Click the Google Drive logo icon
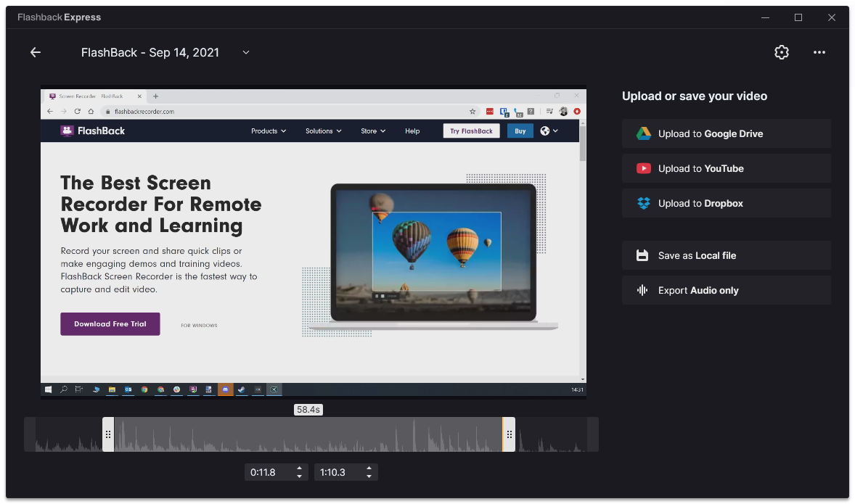Image resolution: width=855 pixels, height=504 pixels. [644, 133]
